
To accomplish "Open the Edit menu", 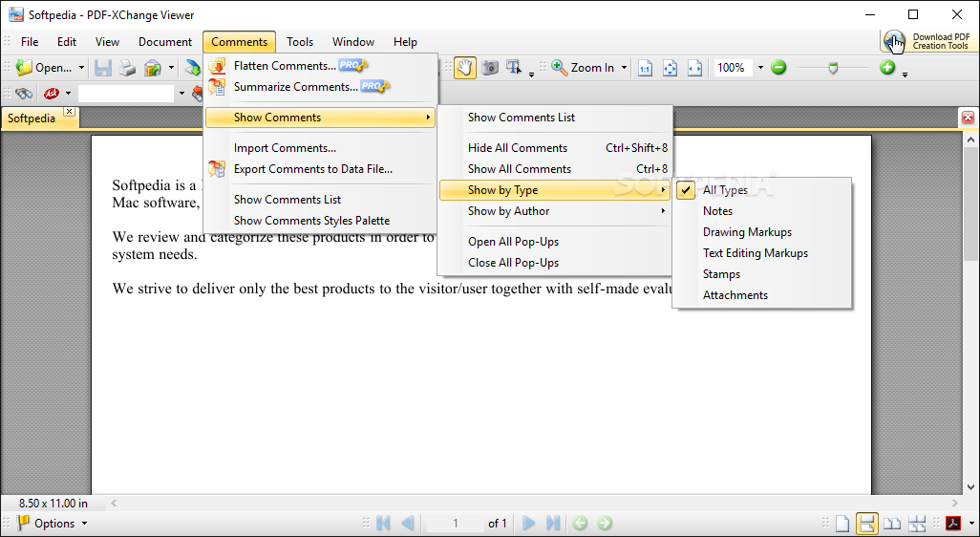I will [x=67, y=42].
